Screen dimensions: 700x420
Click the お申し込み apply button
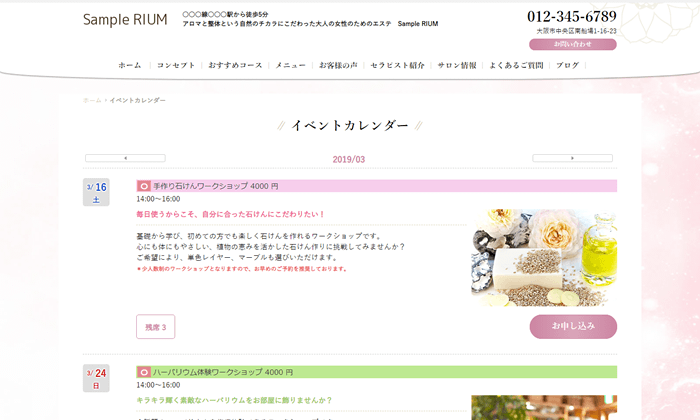573,327
